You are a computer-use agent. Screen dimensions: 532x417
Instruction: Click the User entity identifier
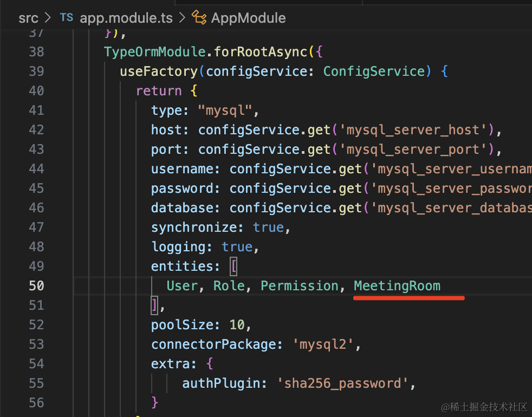(x=182, y=285)
